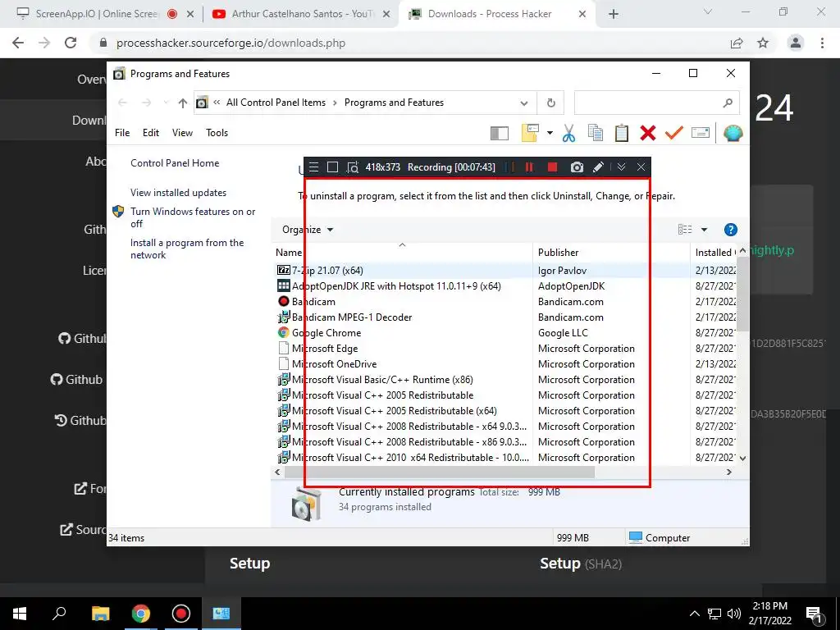Screen dimensions: 840x630
Task: Go up one level in Control Panel
Action: click(x=183, y=103)
